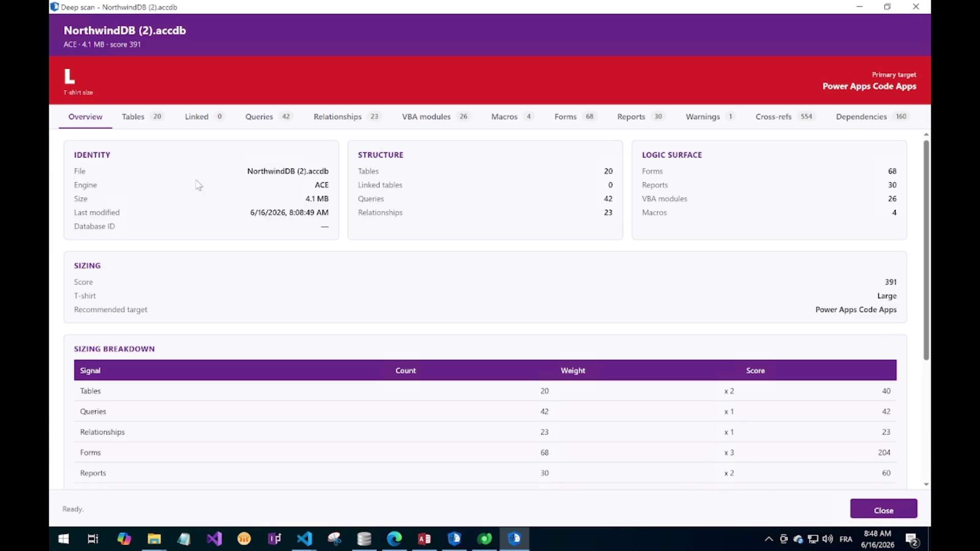Click the Score column header

755,370
